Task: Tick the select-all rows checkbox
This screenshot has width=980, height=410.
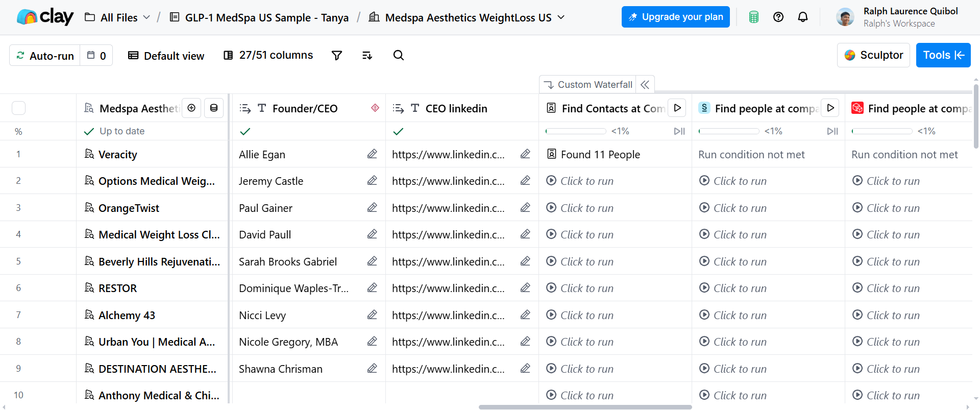Action: click(x=18, y=108)
